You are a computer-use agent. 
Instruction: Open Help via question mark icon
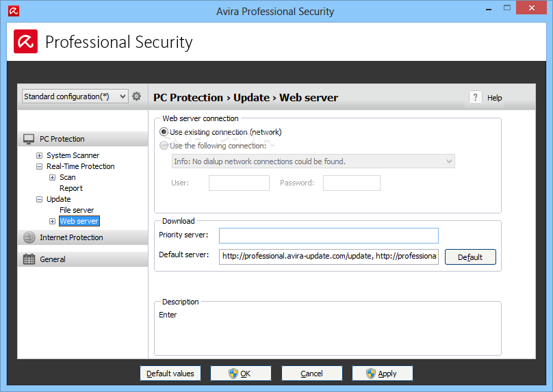pos(475,97)
